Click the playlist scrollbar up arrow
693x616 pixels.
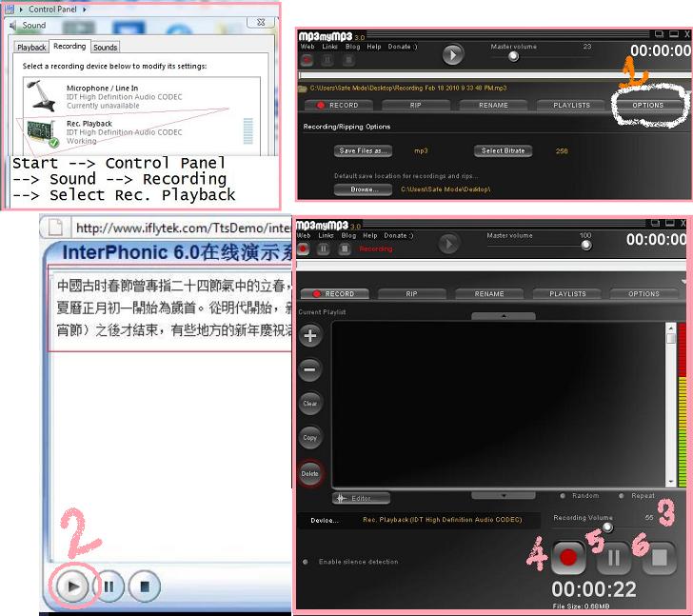pos(671,328)
